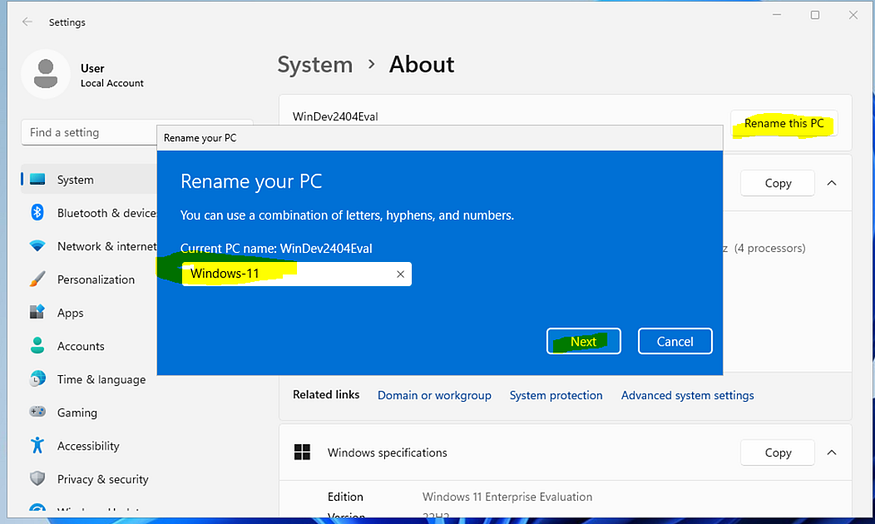
Task: Select the Personalization paintbrush icon
Action: tap(37, 279)
